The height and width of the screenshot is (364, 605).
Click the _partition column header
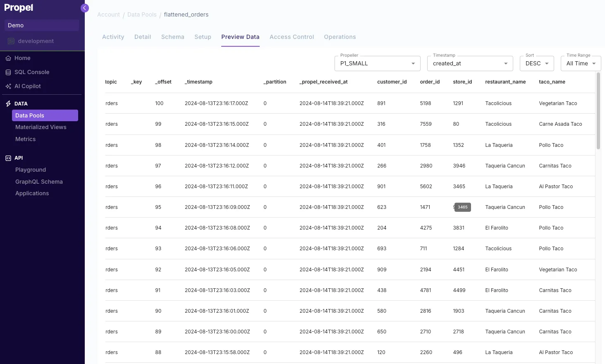click(x=275, y=82)
